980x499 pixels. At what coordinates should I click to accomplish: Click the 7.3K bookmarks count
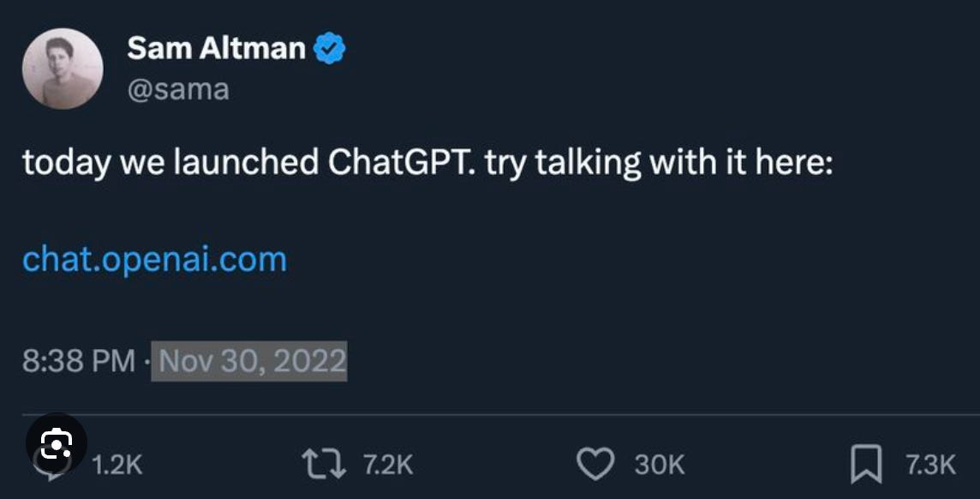click(x=930, y=466)
